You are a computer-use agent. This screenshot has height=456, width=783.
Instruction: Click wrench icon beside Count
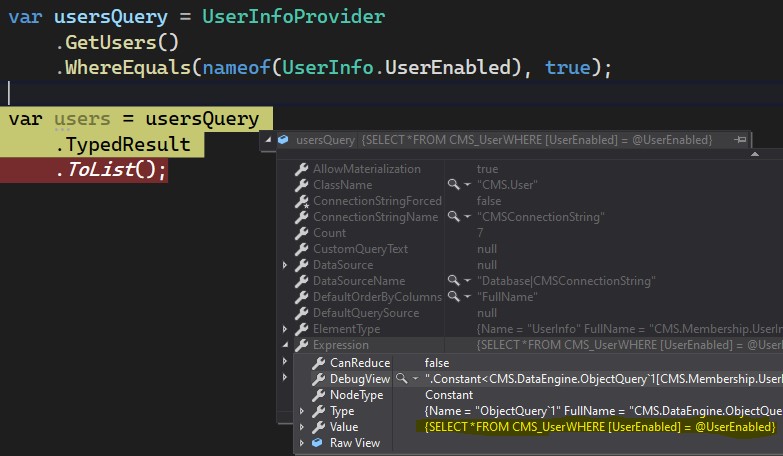coord(301,233)
